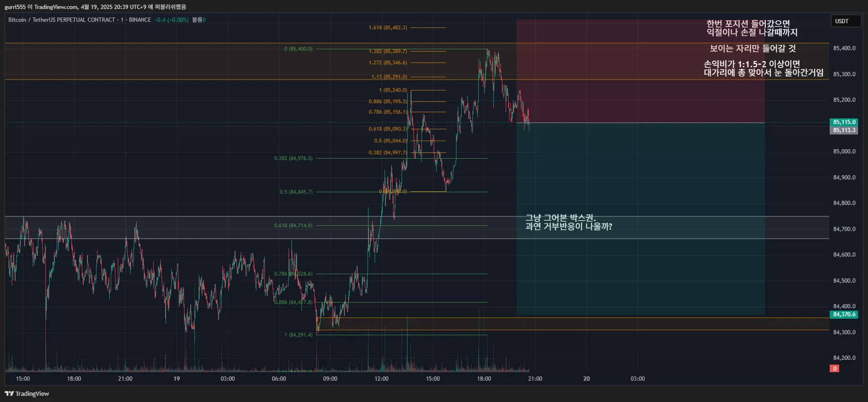The width and height of the screenshot is (868, 402).
Task: Click the 84,800.0 price axis tick
Action: click(844, 203)
